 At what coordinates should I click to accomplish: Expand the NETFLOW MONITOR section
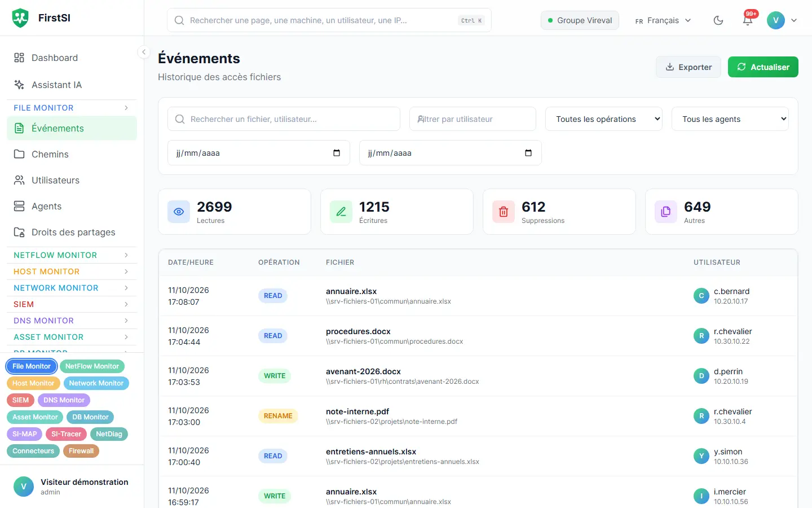click(x=72, y=255)
